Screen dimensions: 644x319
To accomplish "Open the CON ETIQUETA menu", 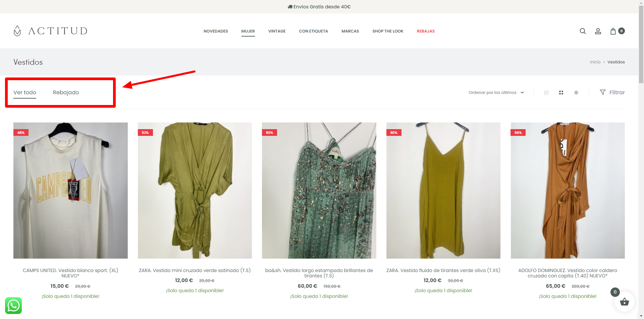I will click(314, 31).
